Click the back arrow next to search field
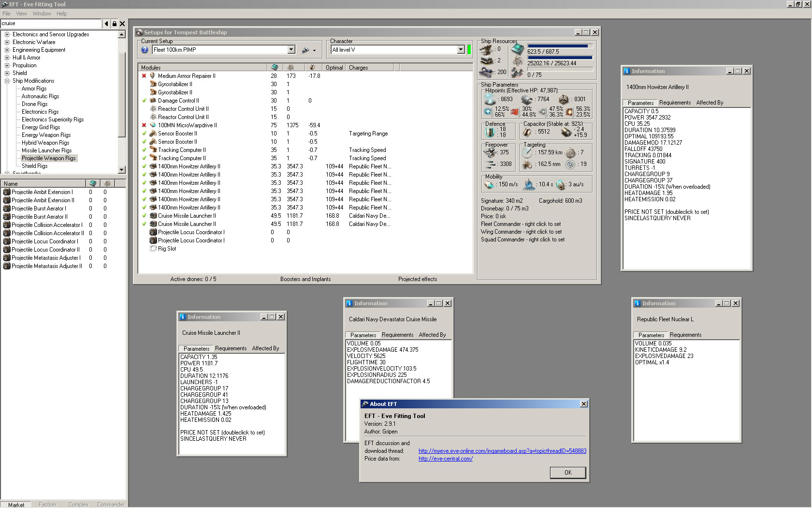The width and height of the screenshot is (812, 508). pyautogui.click(x=106, y=24)
